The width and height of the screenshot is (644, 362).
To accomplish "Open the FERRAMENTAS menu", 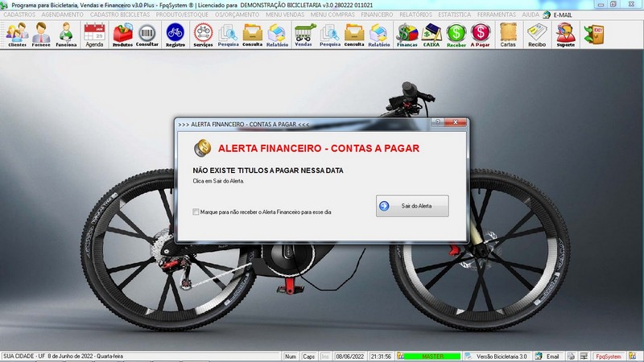I will (x=496, y=14).
